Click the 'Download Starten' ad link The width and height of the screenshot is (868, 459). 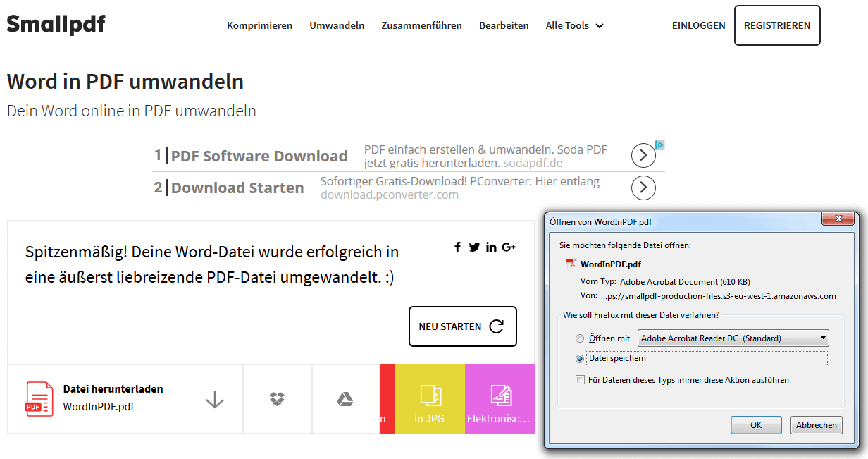pyautogui.click(x=237, y=188)
